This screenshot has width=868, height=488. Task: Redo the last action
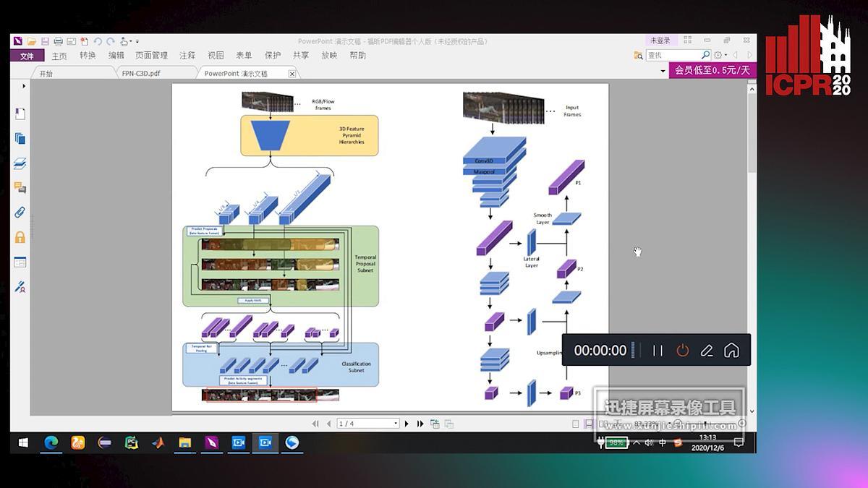(x=111, y=41)
